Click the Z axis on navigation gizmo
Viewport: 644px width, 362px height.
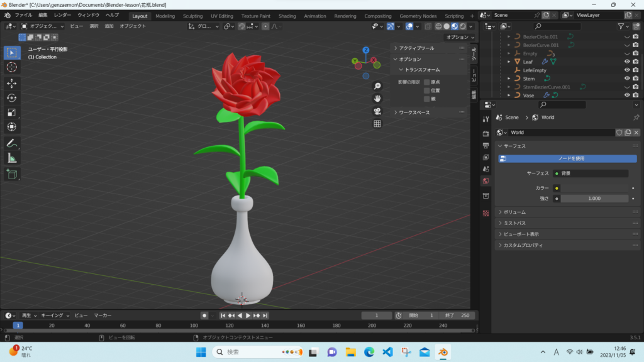click(x=365, y=50)
